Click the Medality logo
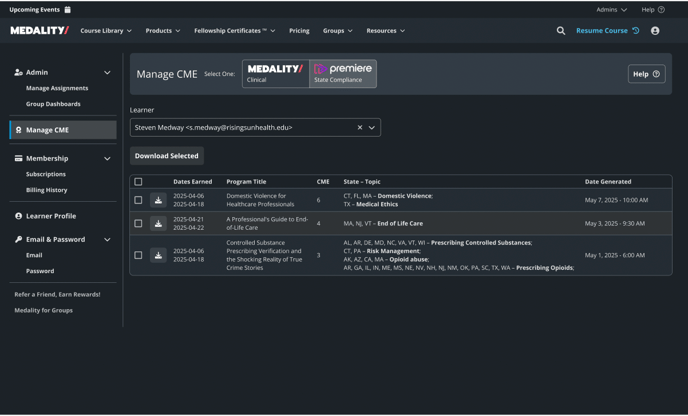Viewport: 688px width, 416px height. [x=39, y=31]
